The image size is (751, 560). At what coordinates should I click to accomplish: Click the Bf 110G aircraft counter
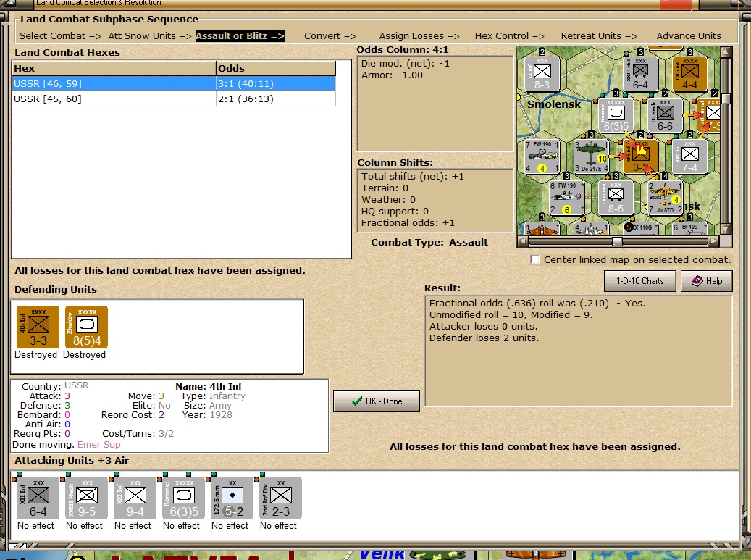click(640, 228)
